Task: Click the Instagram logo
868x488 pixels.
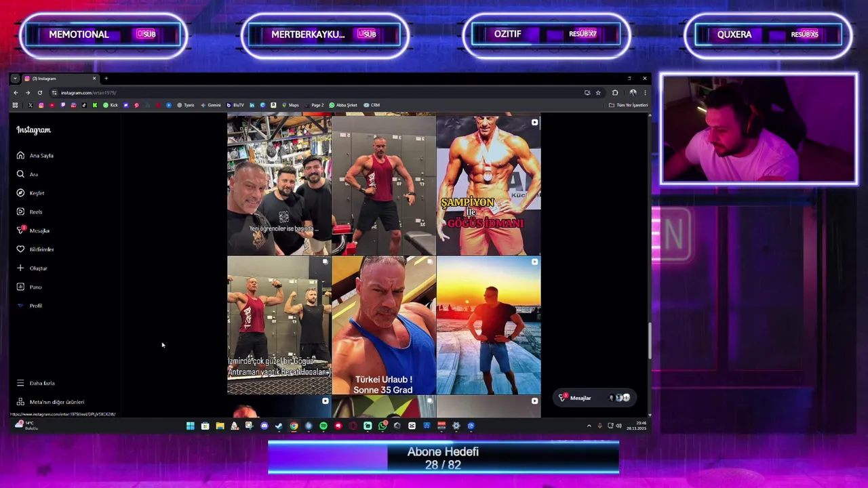Action: click(33, 130)
